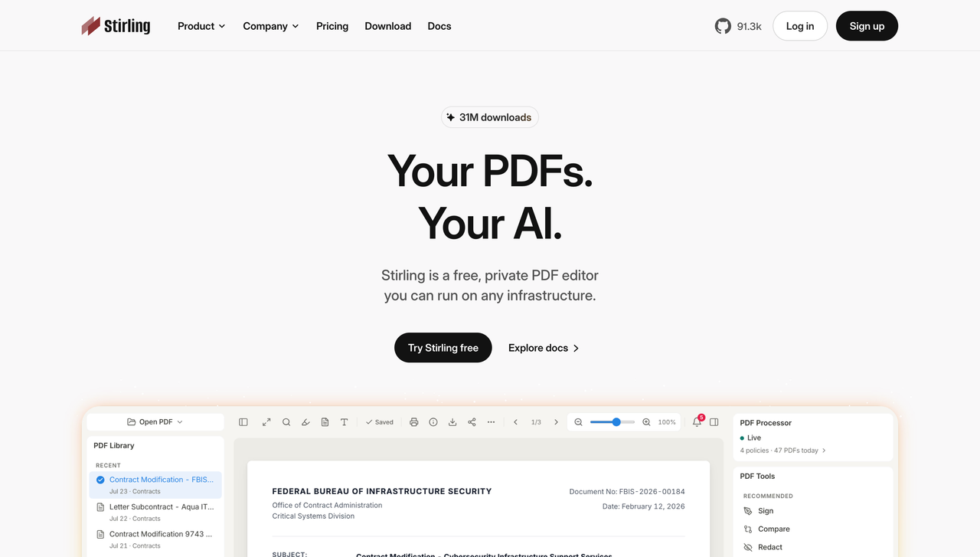This screenshot has width=980, height=557.
Task: Click the 100% zoom level value
Action: tap(667, 422)
